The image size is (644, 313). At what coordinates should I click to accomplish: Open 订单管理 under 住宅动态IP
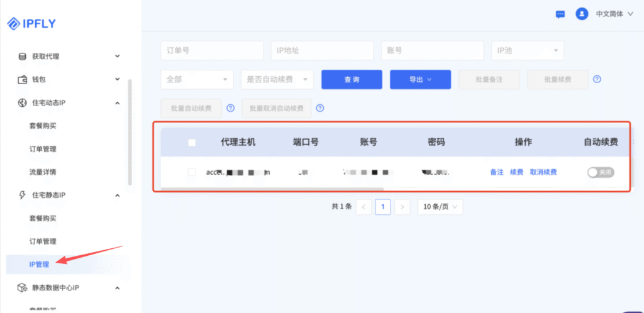pyautogui.click(x=43, y=149)
